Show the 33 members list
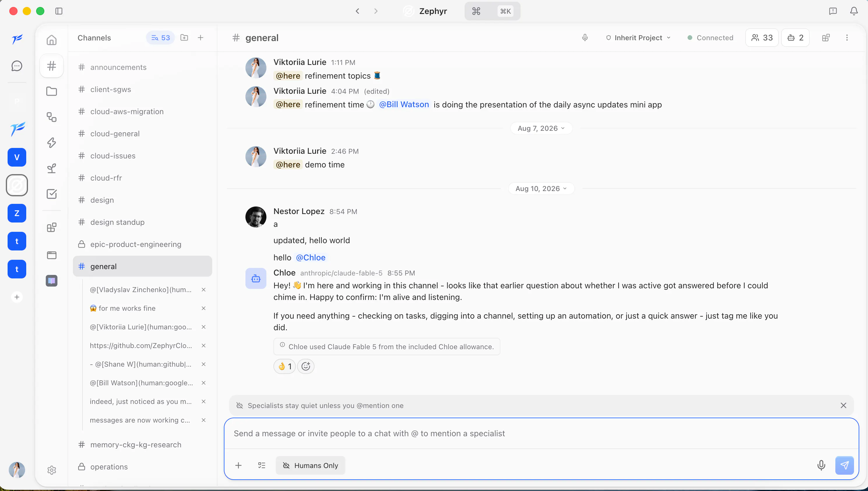 point(762,38)
